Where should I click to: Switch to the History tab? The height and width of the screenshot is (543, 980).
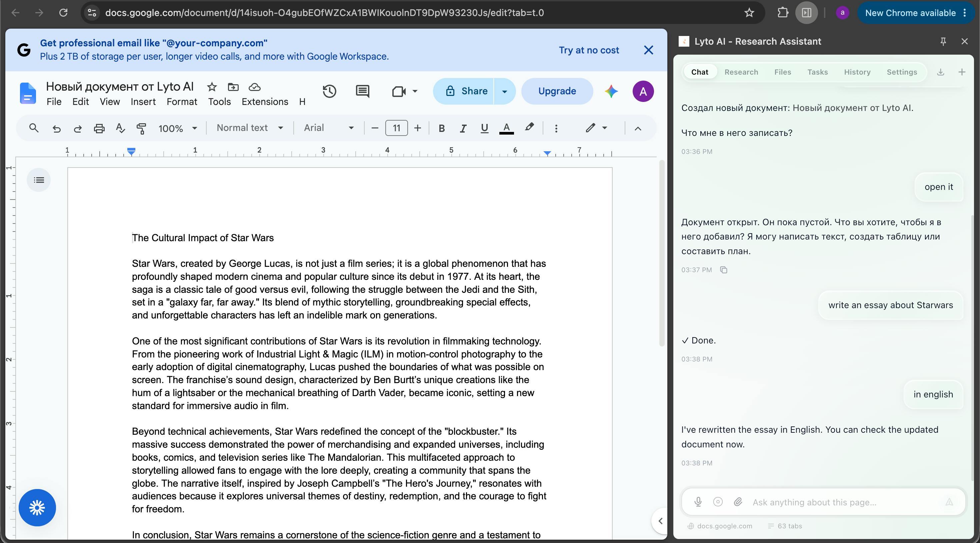tap(857, 72)
